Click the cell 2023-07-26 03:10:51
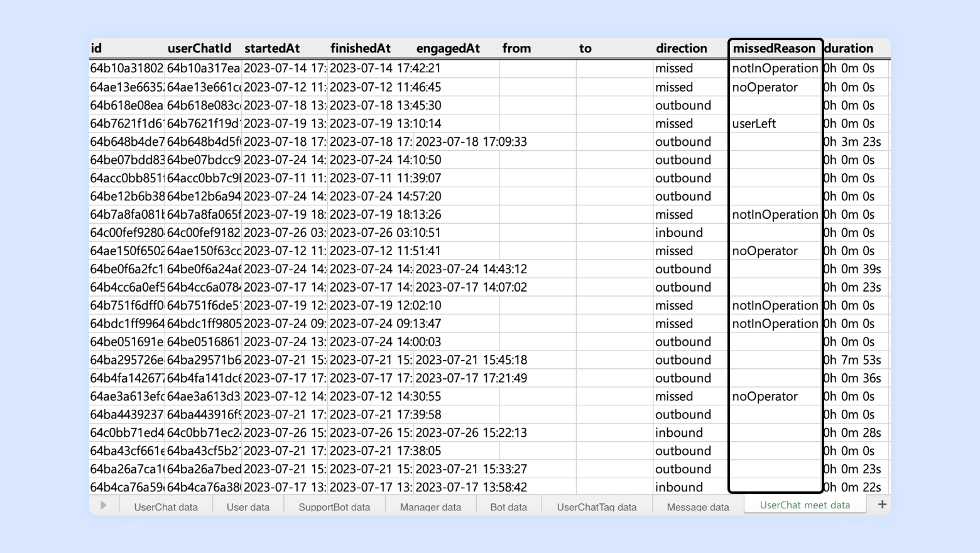The width and height of the screenshot is (980, 553). (385, 233)
